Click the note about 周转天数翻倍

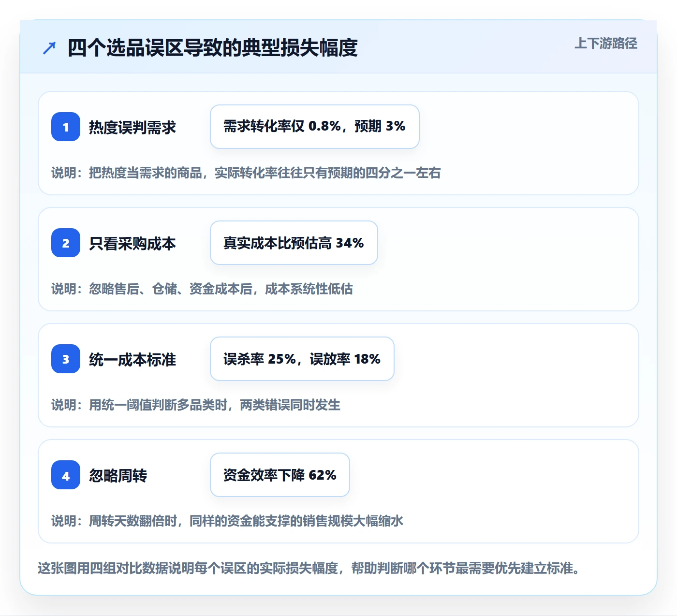[227, 521]
